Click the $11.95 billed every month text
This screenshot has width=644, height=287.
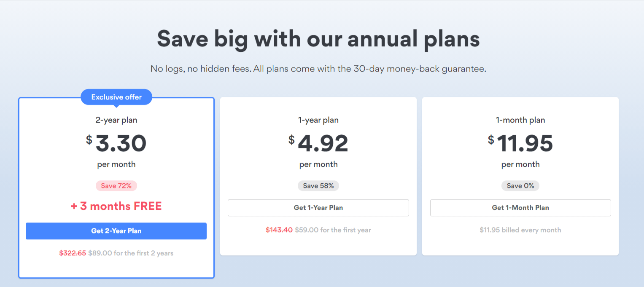pyautogui.click(x=520, y=230)
